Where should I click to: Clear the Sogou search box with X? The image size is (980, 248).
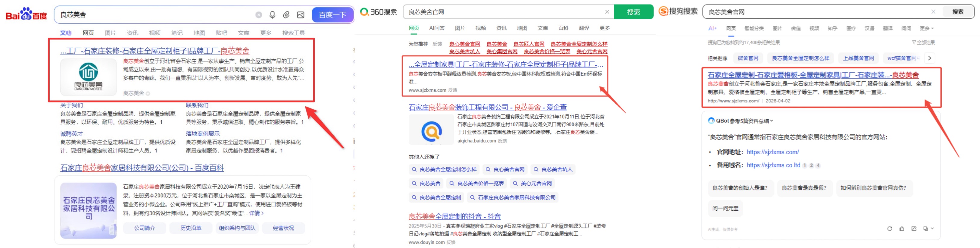tap(933, 12)
